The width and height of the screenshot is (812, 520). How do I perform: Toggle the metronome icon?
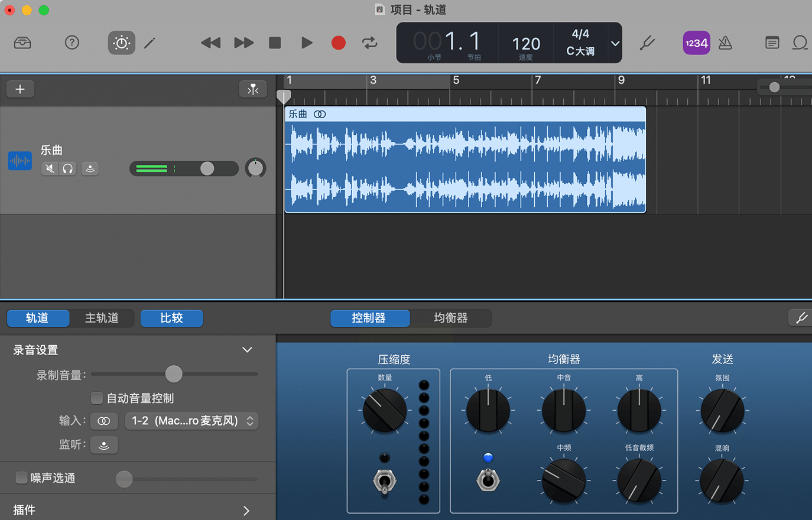click(x=725, y=43)
